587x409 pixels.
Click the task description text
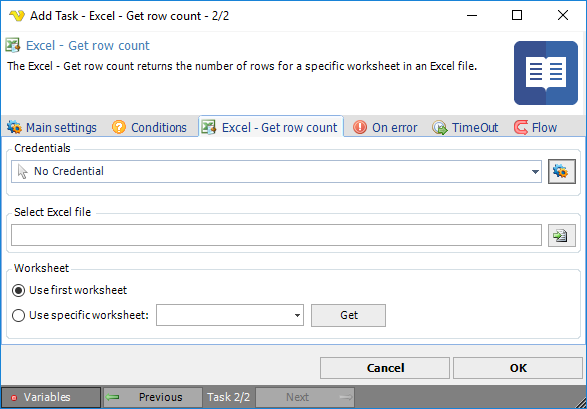[x=242, y=66]
